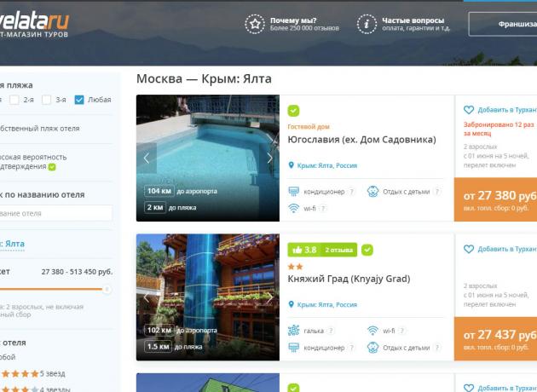The height and width of the screenshot is (392, 537).
Task: Click the kids icon on Югославия card
Action: coord(372,192)
